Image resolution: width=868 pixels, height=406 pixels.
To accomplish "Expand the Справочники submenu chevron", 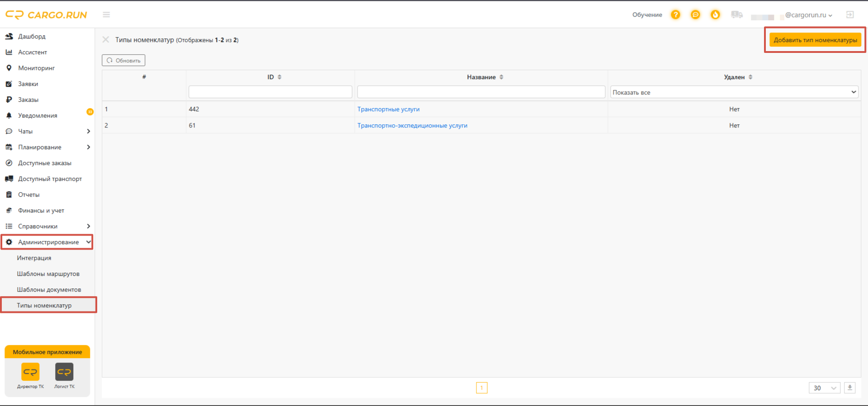I will point(88,226).
